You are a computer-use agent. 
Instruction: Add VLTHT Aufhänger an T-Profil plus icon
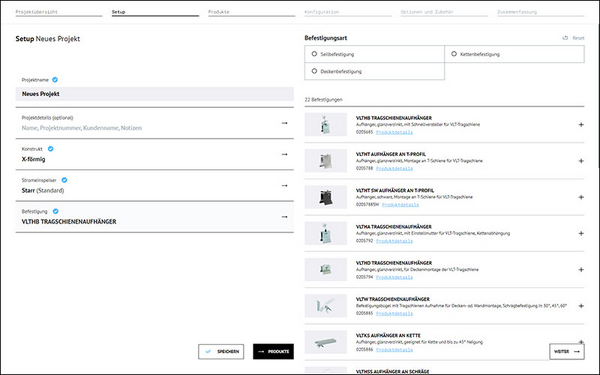[581, 161]
